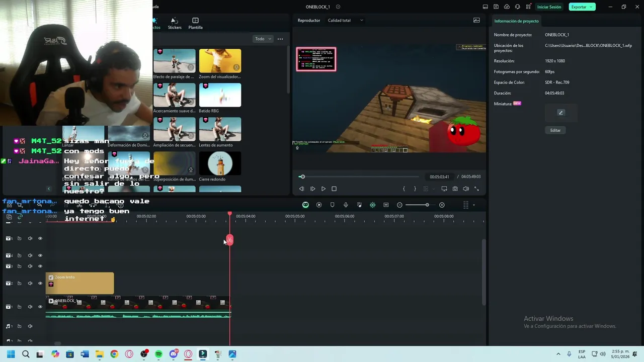Click the preview display settings monitor icon

[x=444, y=189]
